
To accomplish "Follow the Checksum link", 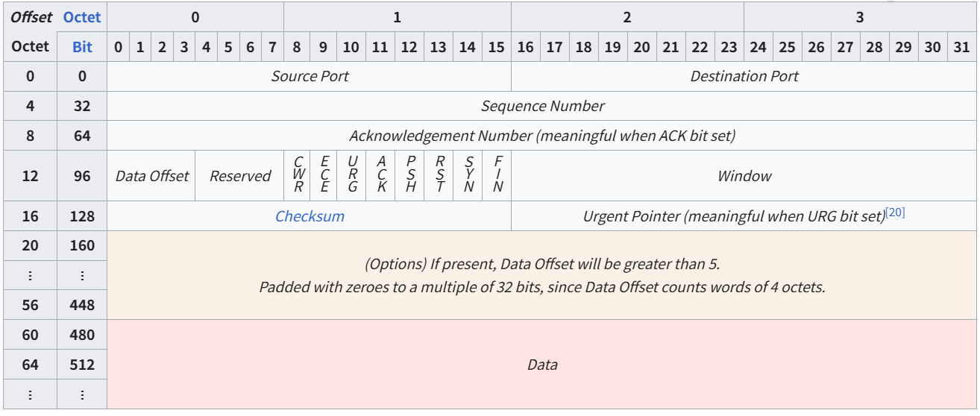I will [310, 216].
